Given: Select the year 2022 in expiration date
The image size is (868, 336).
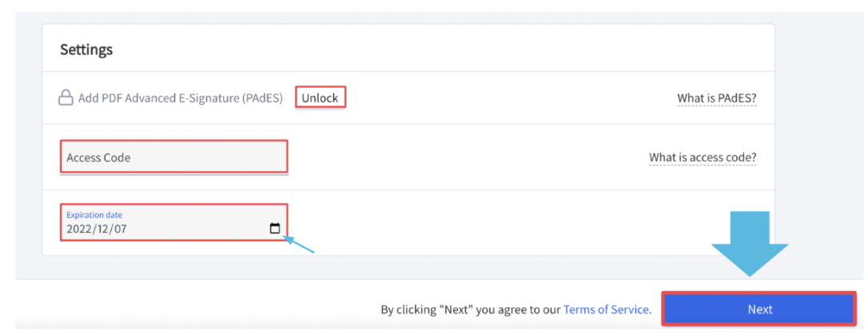Looking at the screenshot, I should [78, 229].
